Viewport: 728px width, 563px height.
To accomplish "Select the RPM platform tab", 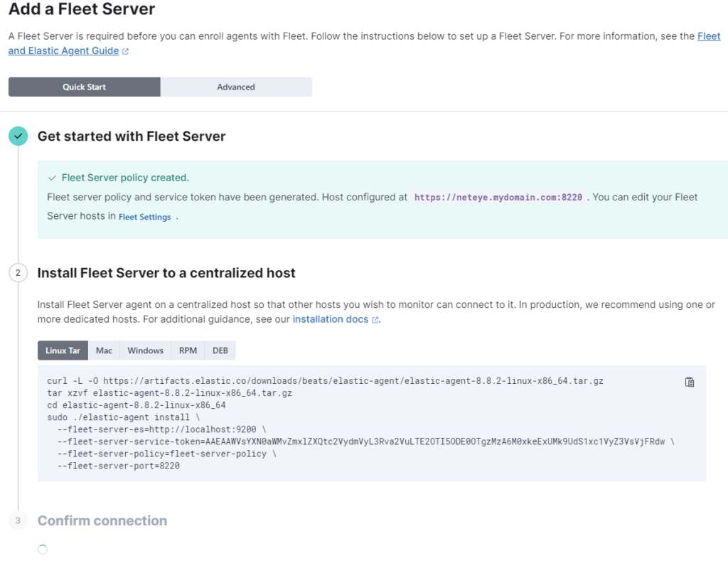I will click(188, 350).
